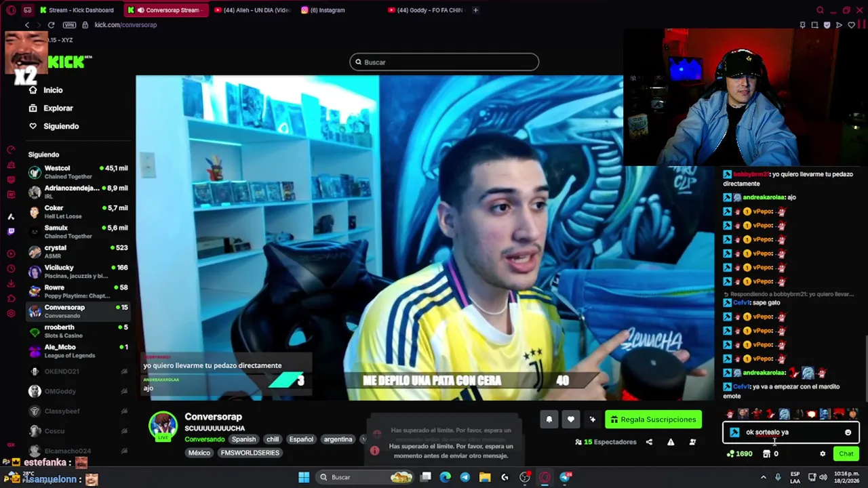This screenshot has height=488, width=868.
Task: Select the chill tag
Action: tap(273, 439)
